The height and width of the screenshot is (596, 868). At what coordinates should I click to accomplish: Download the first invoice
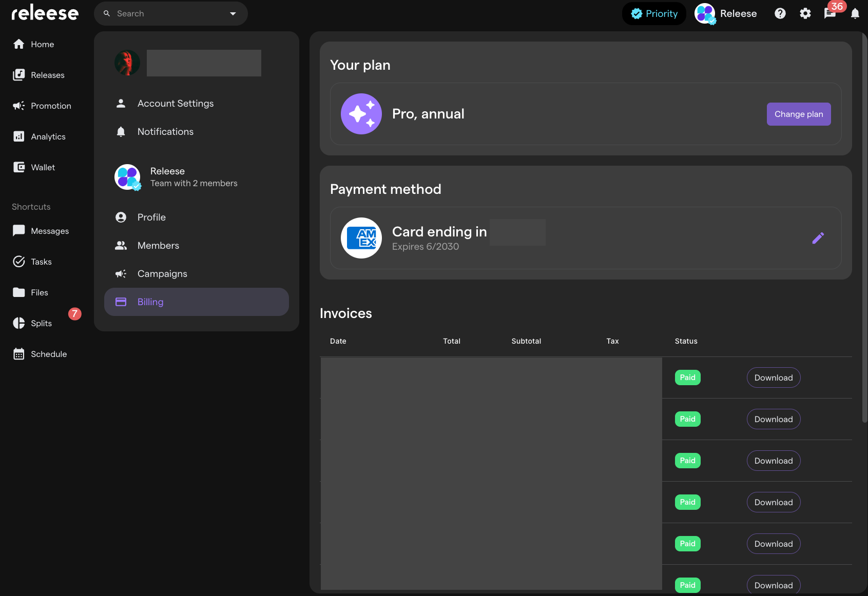[774, 378]
